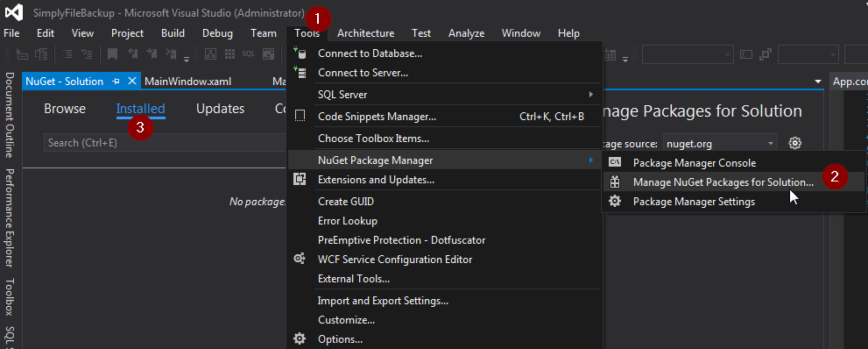This screenshot has height=349, width=868.
Task: Open the document tab list dropdown arrow
Action: 818,82
